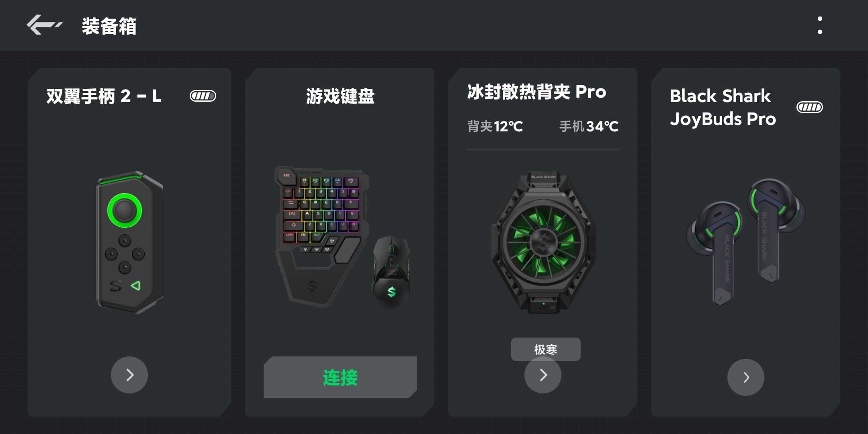Open 双翼手柄 2 - L details via arrow
The image size is (868, 434).
coord(129,375)
